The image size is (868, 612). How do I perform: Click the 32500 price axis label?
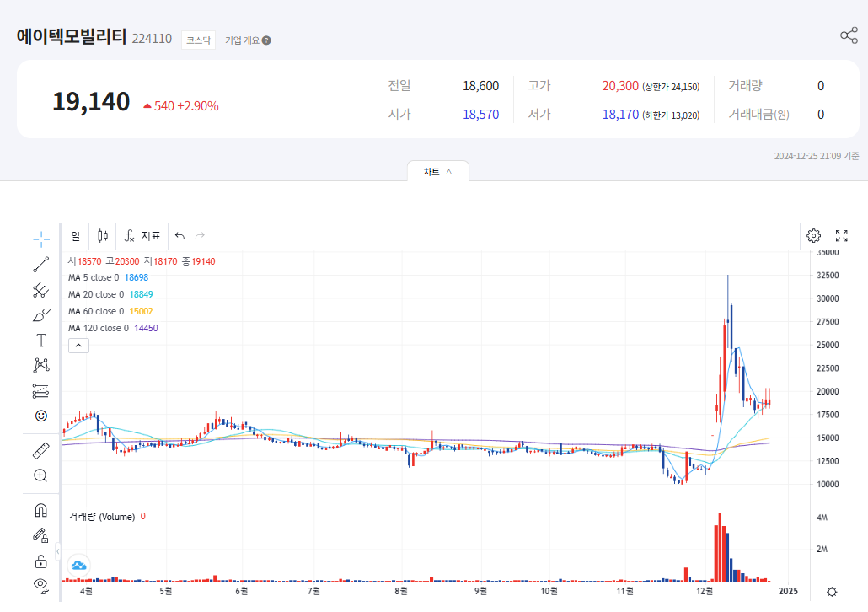click(828, 276)
